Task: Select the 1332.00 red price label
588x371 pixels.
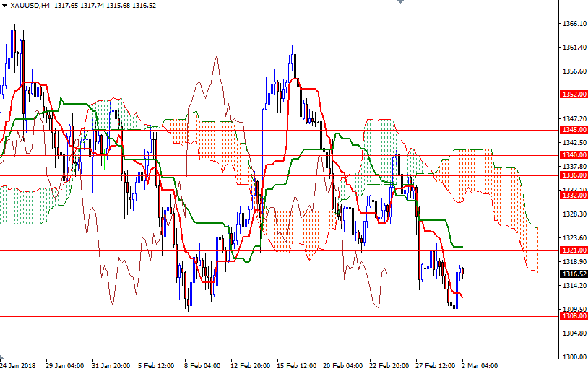Action: 574,196
